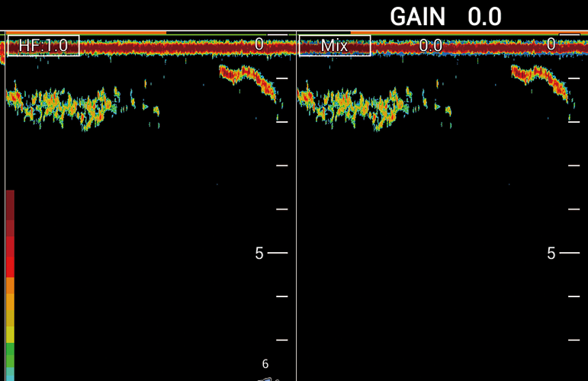Viewport: 588px width, 381px height.
Task: Click the 0 depth label in Mix panel
Action: [x=551, y=45]
